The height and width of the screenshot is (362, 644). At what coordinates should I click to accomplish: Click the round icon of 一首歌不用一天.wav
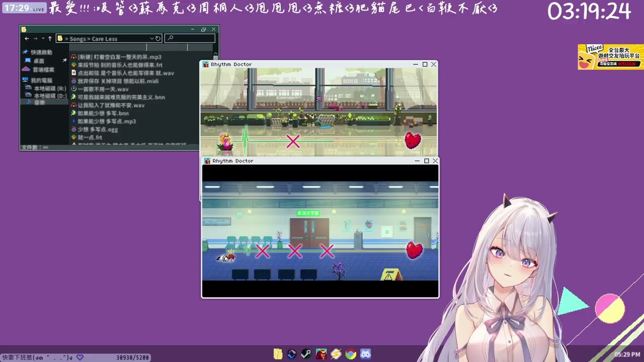(74, 89)
